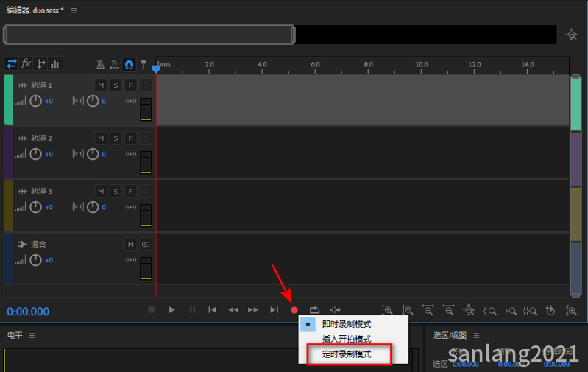The width and height of the screenshot is (588, 372).
Task: Solo track 轨道 3
Action: click(116, 192)
